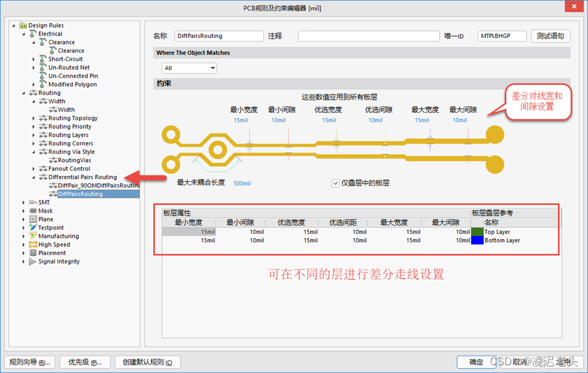Toggle the 仅叠层中的板层 checkbox
Viewport: 588px width, 373px height.
point(335,183)
